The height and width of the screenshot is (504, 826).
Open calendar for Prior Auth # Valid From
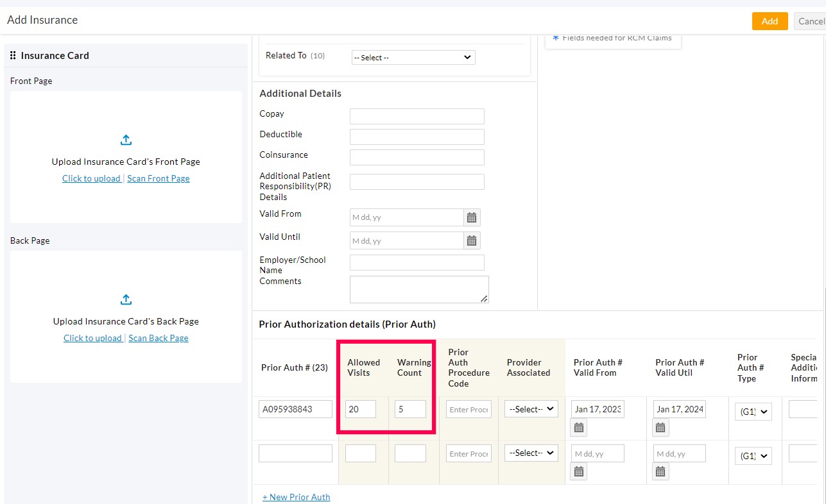pyautogui.click(x=578, y=427)
